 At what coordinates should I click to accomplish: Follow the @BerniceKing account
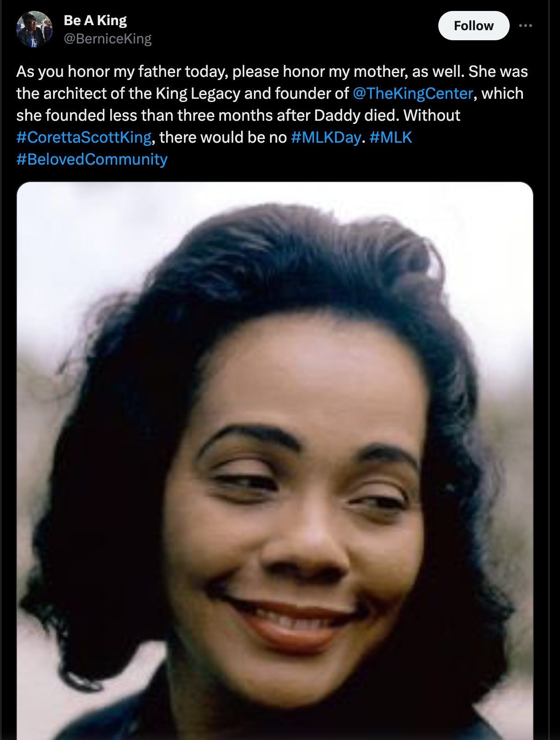pos(474,26)
